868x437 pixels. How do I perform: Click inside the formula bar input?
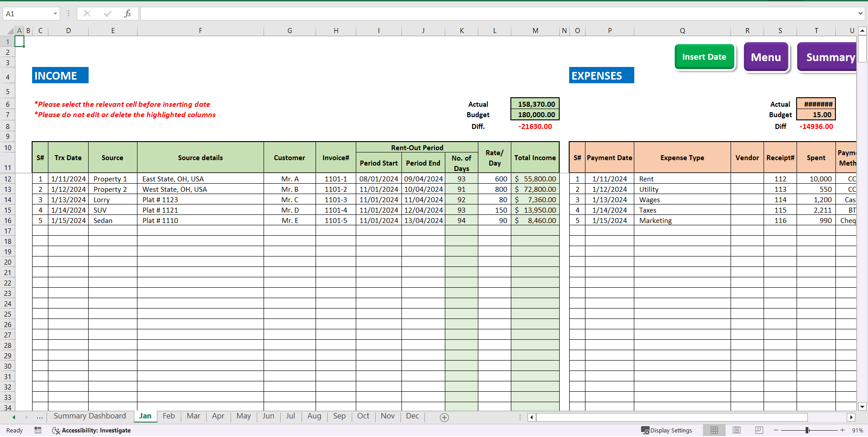pos(497,14)
